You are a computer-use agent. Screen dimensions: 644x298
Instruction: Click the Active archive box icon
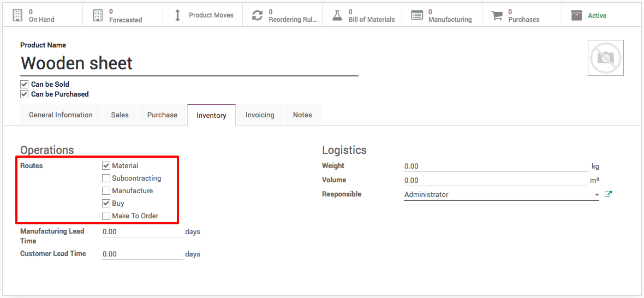[577, 16]
